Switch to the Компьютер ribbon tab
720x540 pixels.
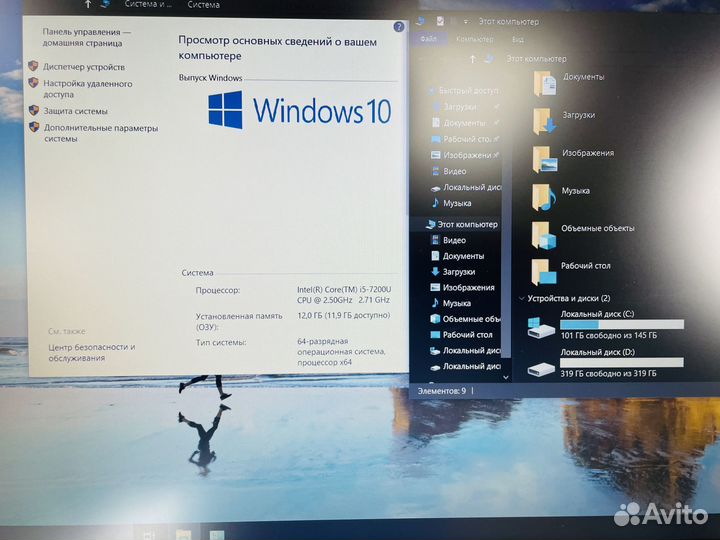tap(474, 39)
